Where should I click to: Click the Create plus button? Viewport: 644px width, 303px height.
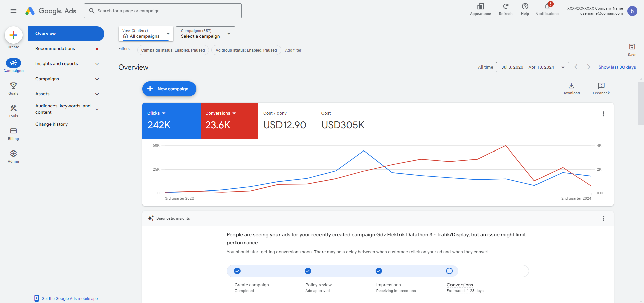tap(13, 35)
